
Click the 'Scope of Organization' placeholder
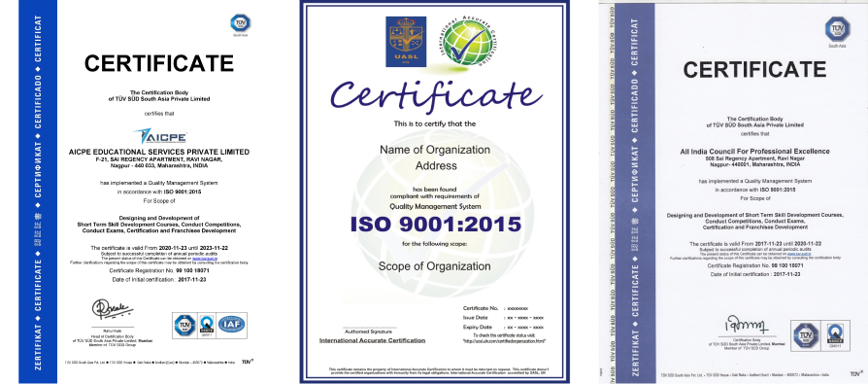click(435, 266)
